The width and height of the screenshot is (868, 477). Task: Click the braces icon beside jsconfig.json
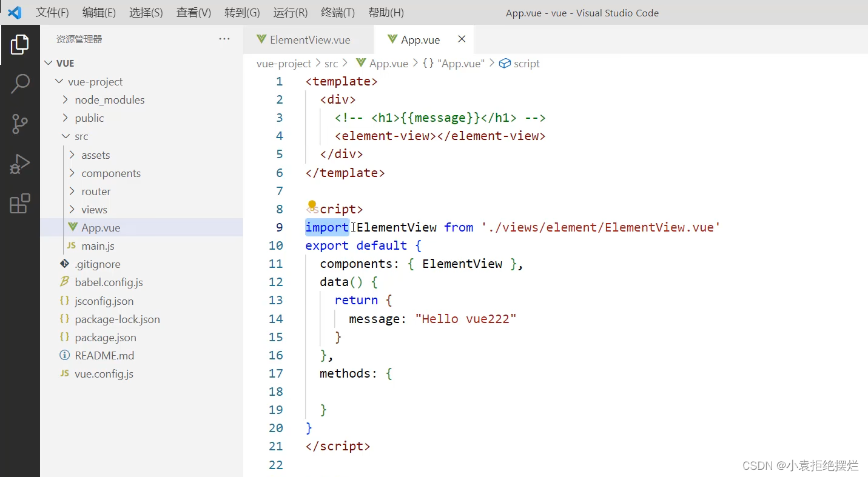(64, 301)
